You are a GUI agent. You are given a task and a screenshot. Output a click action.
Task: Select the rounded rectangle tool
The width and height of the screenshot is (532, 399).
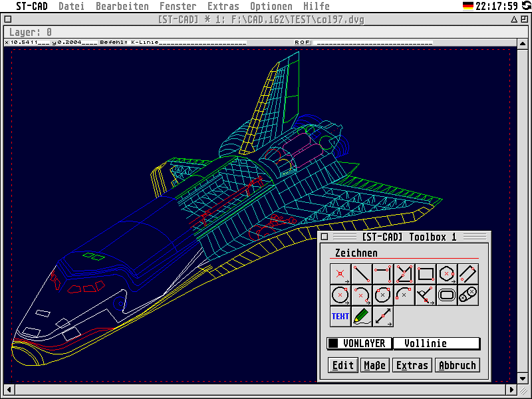click(446, 295)
